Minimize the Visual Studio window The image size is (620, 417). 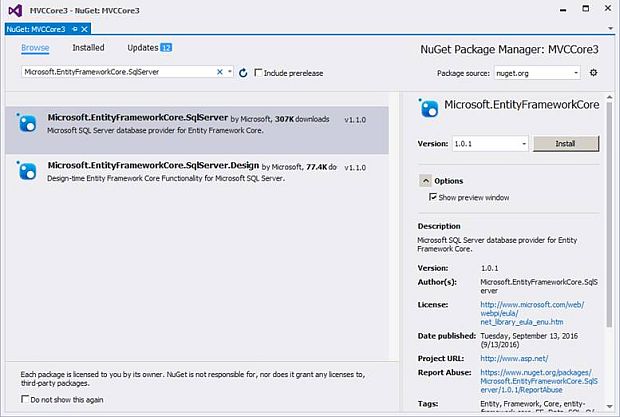tap(563, 9)
